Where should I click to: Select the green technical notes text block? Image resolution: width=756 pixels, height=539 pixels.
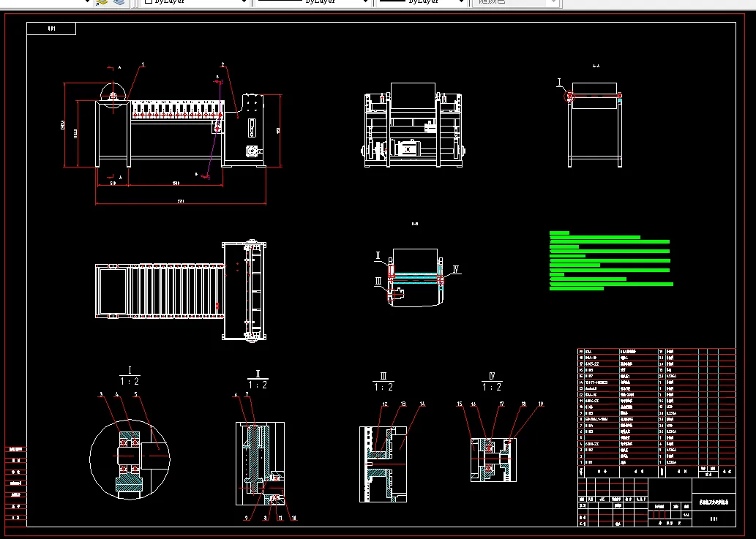click(611, 260)
